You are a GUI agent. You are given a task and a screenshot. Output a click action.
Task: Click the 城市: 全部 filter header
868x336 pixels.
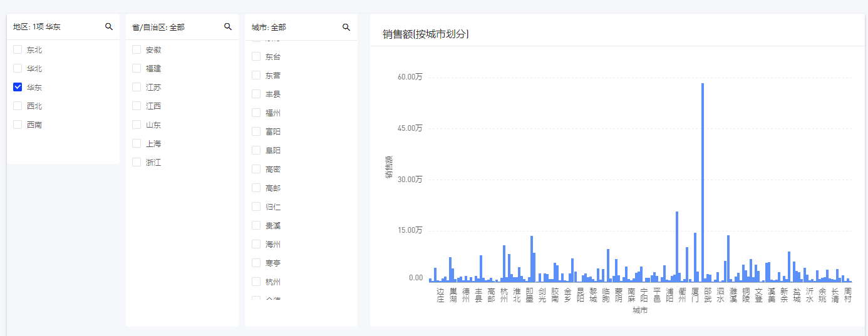[269, 27]
